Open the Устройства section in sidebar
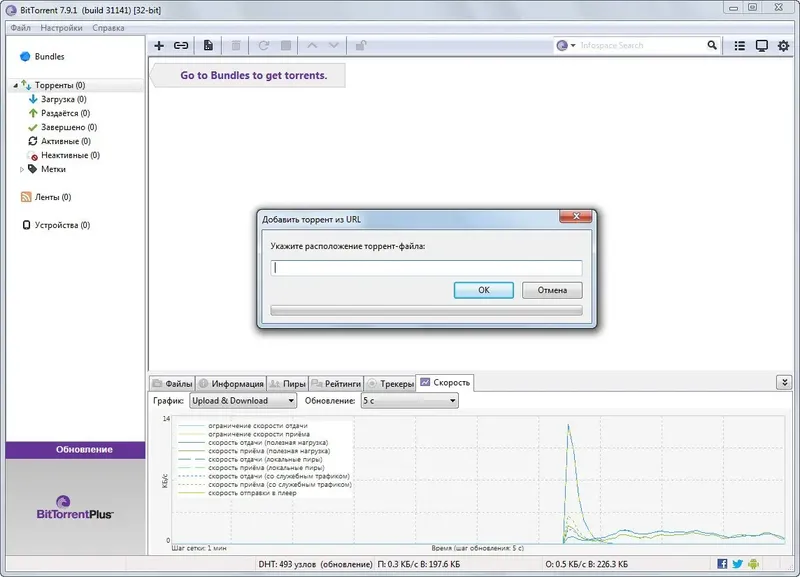This screenshot has width=800, height=577. pos(60,226)
